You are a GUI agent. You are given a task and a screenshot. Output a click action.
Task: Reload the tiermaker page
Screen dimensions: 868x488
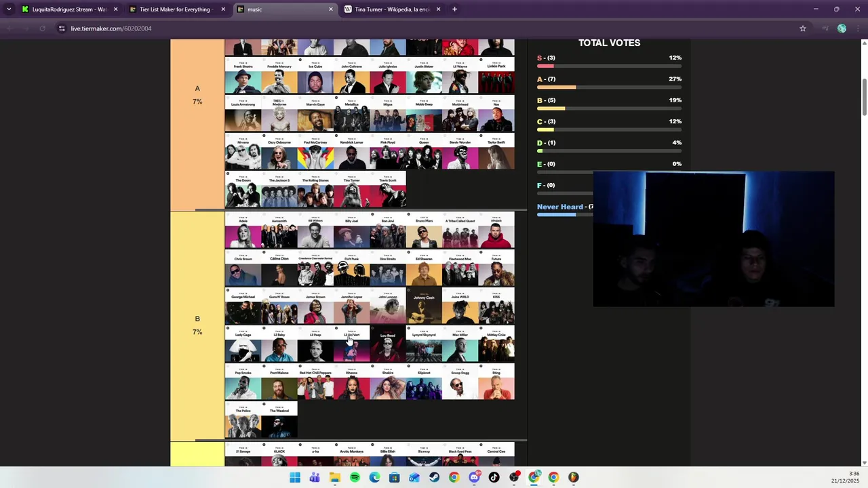click(x=42, y=28)
